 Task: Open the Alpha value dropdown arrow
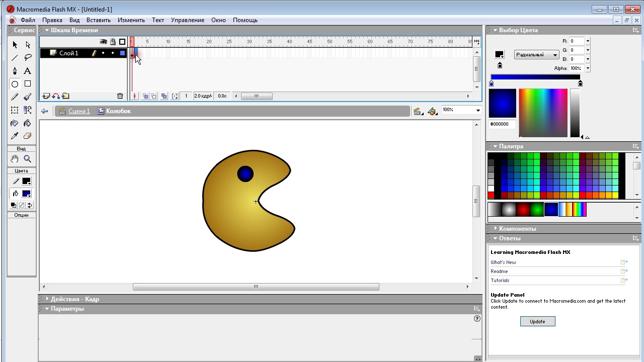tap(588, 68)
